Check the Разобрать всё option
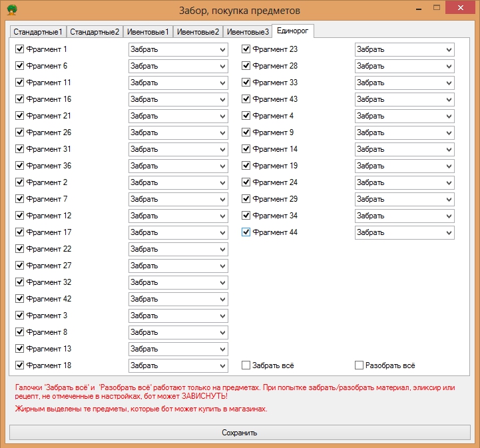This screenshot has width=480, height=448. (360, 365)
